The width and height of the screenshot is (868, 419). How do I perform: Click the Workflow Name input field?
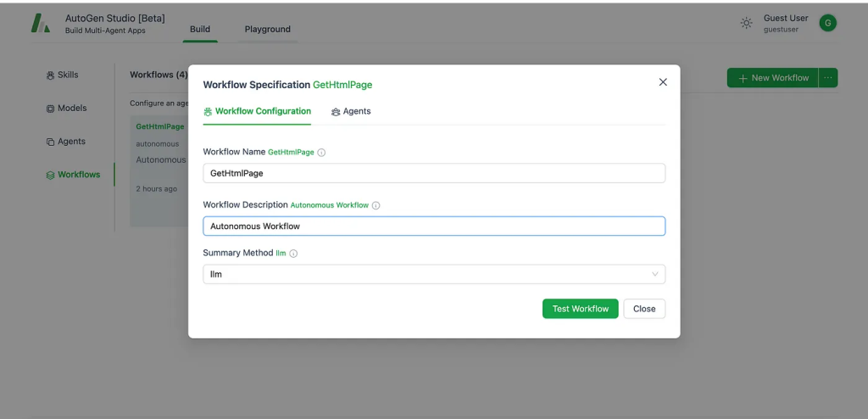pos(434,173)
